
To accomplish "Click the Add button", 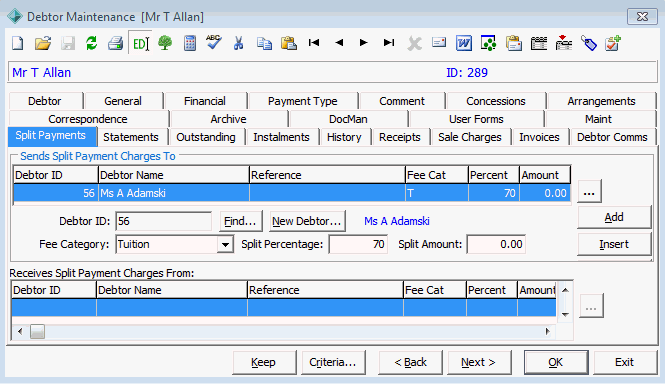I will coord(614,217).
